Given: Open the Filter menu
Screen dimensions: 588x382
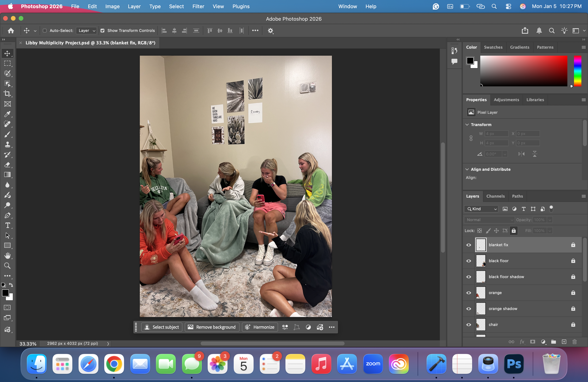Looking at the screenshot, I should click(198, 6).
